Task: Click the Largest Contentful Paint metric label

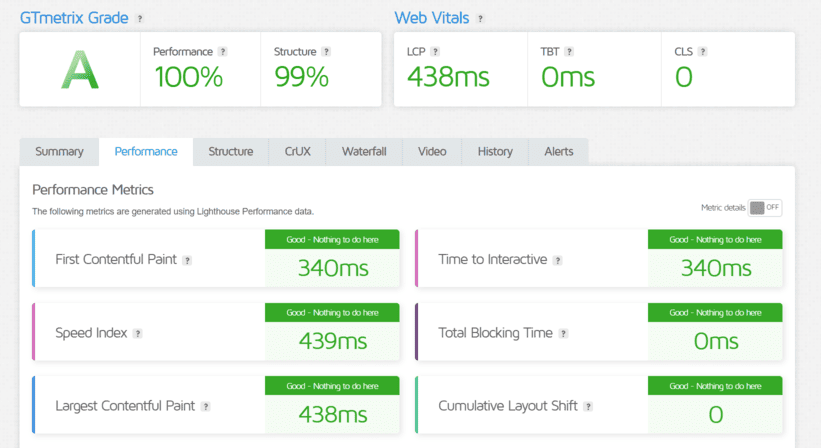Action: [125, 406]
